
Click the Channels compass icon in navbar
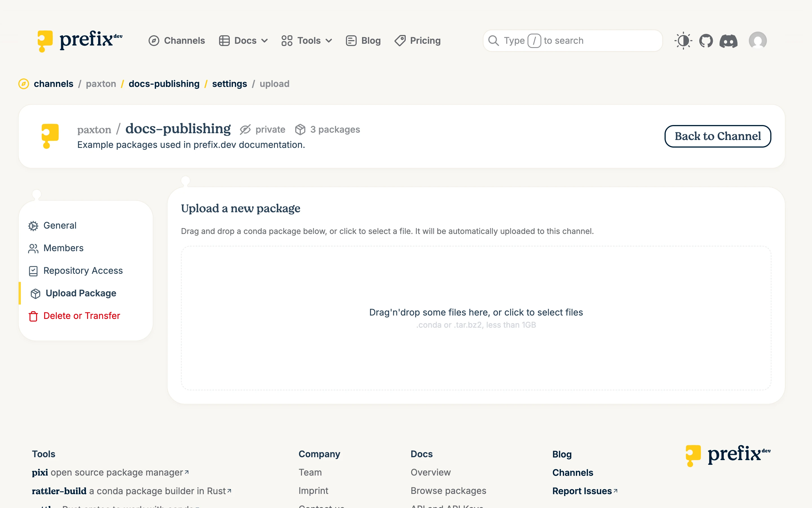coord(154,41)
